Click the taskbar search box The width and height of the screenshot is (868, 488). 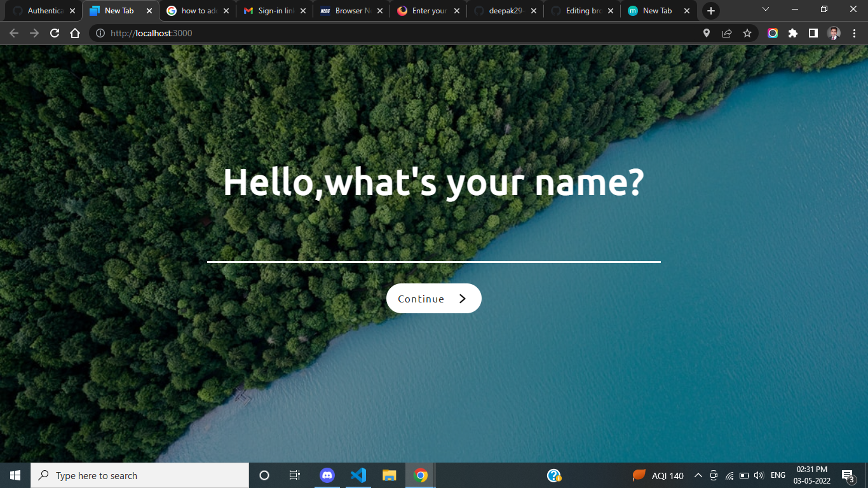pos(140,475)
